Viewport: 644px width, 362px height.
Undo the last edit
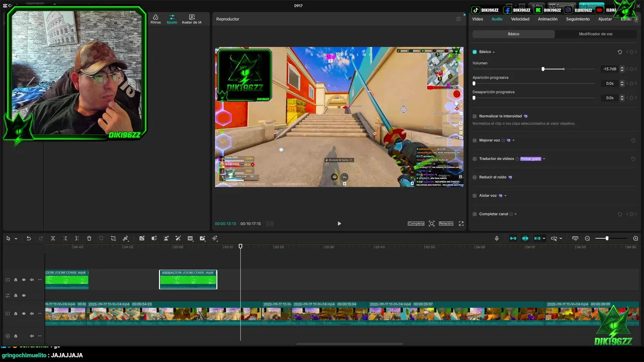coord(29,238)
